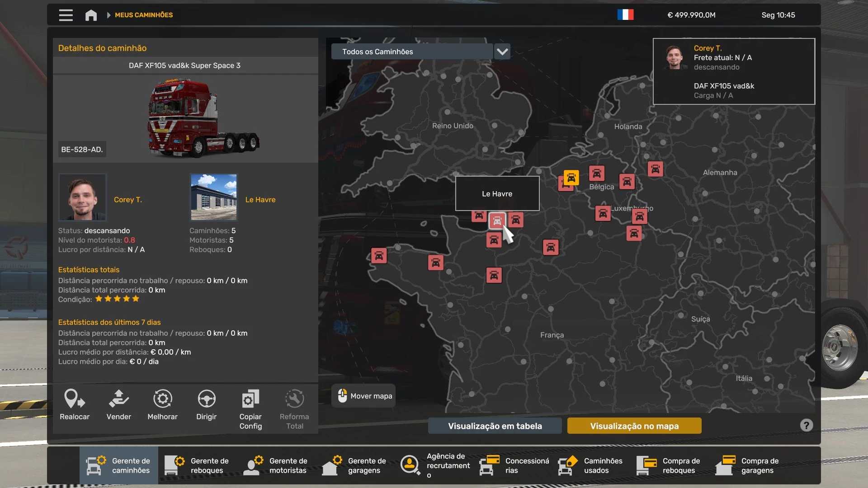Click the Copiar Config icon

click(x=250, y=399)
